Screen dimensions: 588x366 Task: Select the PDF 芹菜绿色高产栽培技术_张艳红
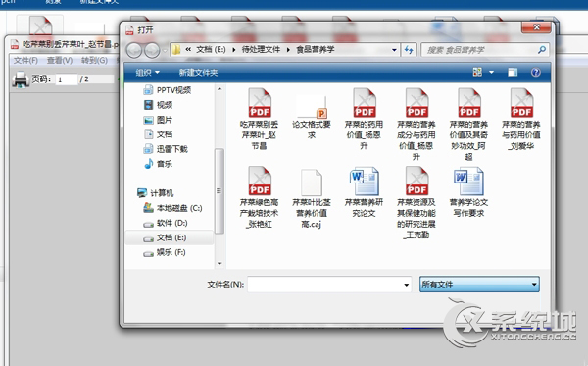pos(259,197)
